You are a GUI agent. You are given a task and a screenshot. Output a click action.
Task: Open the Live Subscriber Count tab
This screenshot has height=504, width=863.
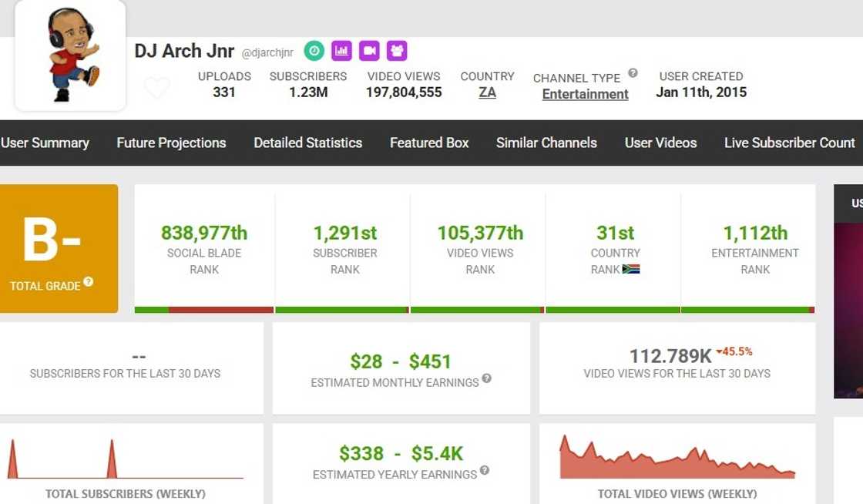pyautogui.click(x=789, y=143)
